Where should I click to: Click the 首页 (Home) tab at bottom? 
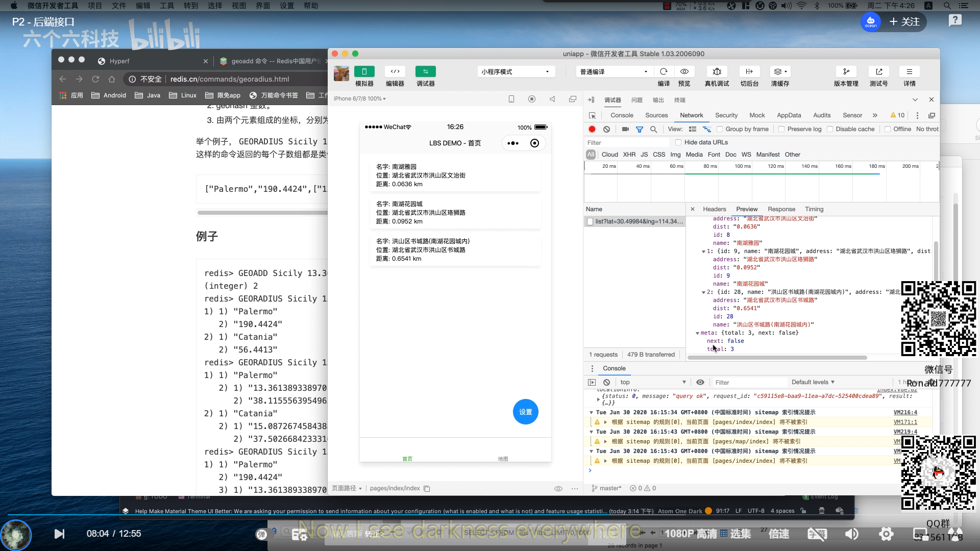[407, 458]
